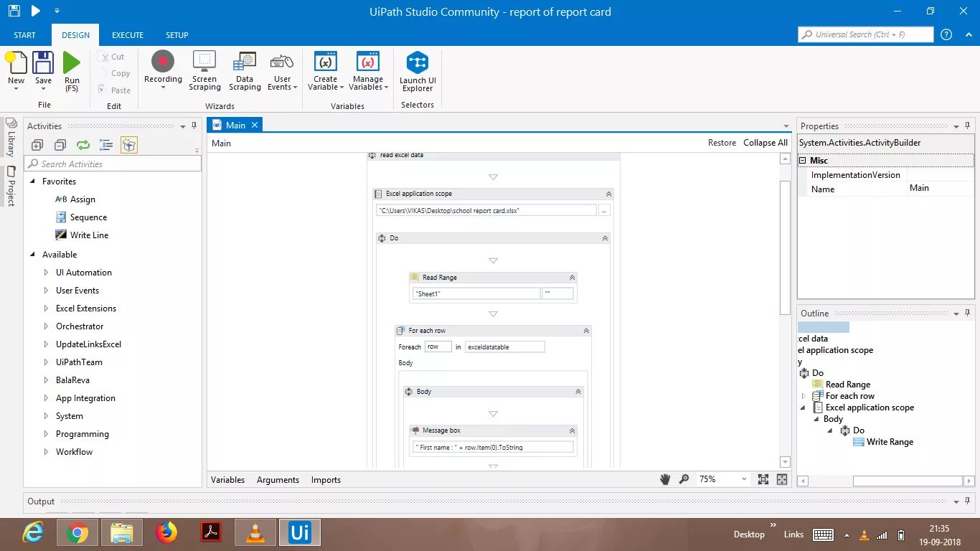Toggle the pan hand tool

tap(665, 479)
